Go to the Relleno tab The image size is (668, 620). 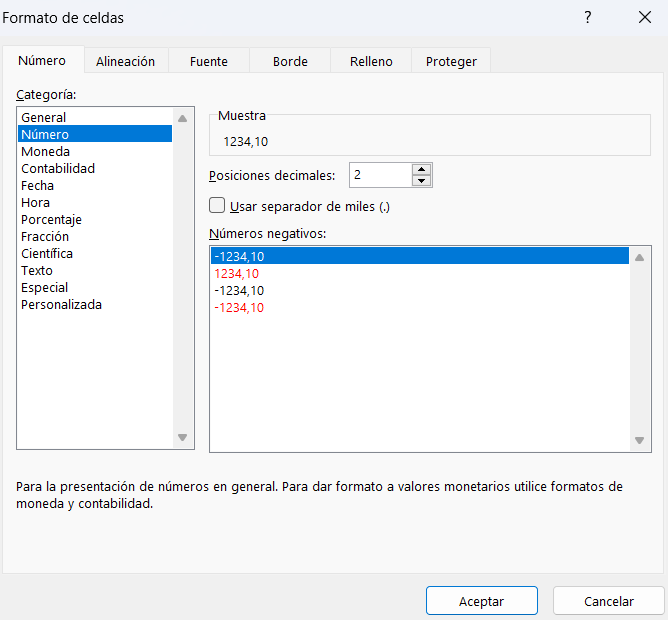click(371, 61)
